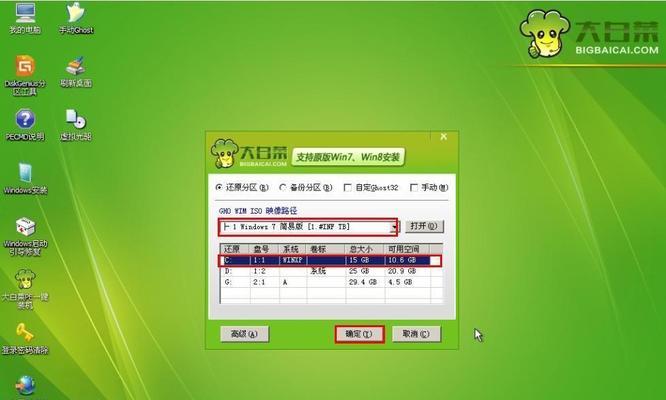Launch the 登录密码清除 key icon
The height and width of the screenshot is (400, 666).
[25, 339]
